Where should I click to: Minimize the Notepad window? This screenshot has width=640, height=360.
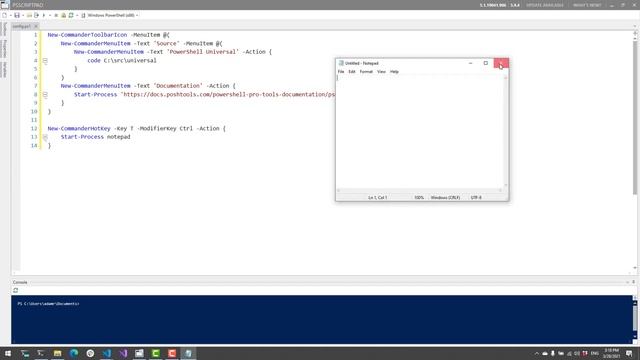[x=471, y=63]
